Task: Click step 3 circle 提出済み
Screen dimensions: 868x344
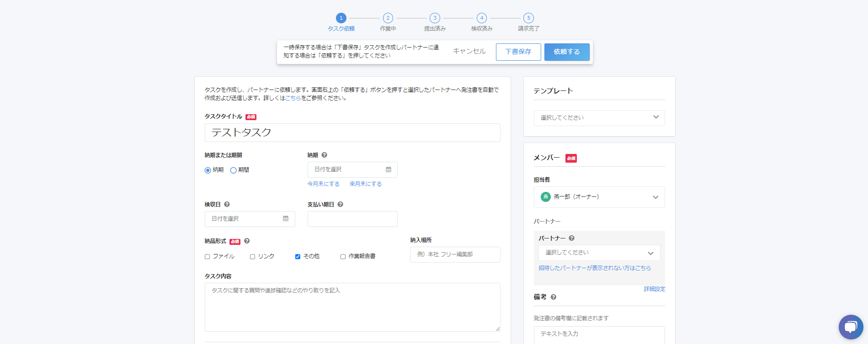Action: pyautogui.click(x=435, y=18)
